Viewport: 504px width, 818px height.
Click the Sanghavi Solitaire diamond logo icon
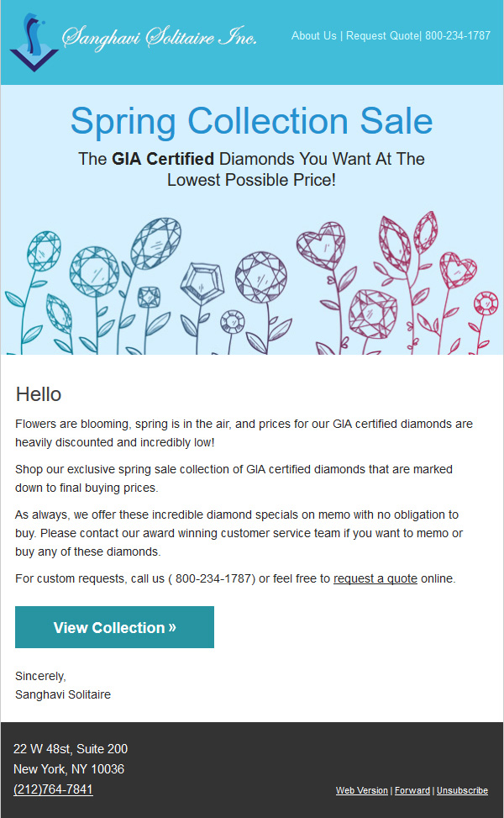coord(34,43)
